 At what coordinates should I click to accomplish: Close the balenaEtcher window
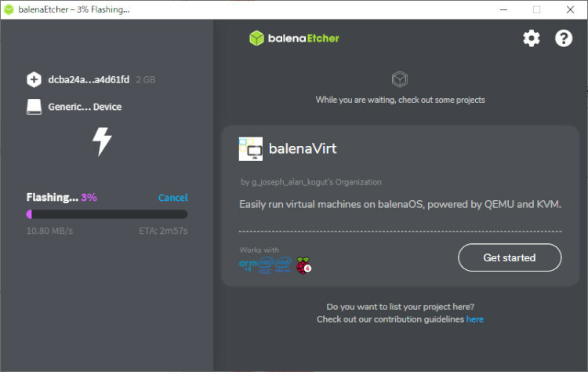pyautogui.click(x=571, y=9)
